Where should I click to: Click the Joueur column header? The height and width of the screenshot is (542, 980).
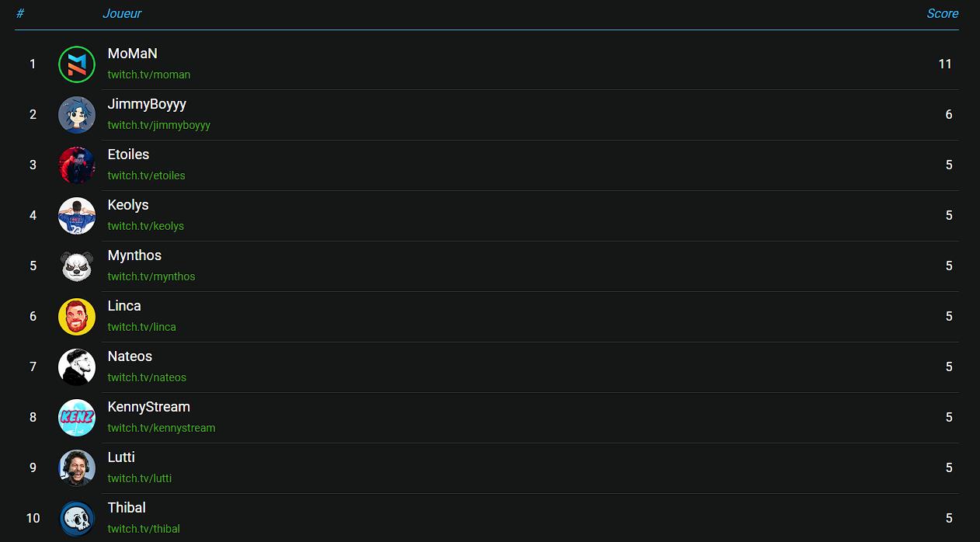click(x=122, y=13)
